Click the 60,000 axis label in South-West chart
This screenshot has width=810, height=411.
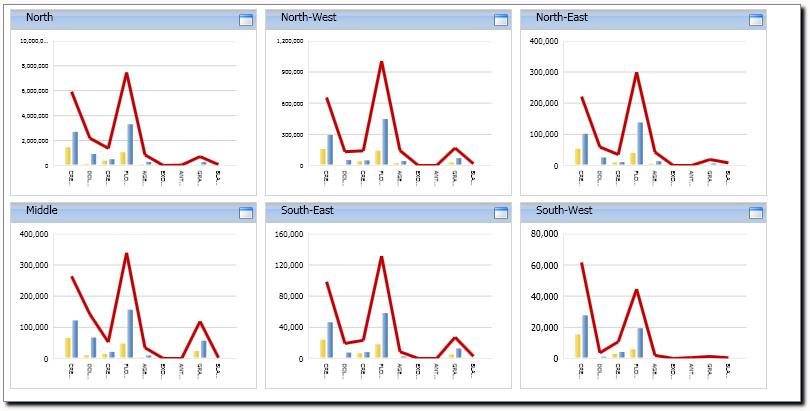pos(546,265)
